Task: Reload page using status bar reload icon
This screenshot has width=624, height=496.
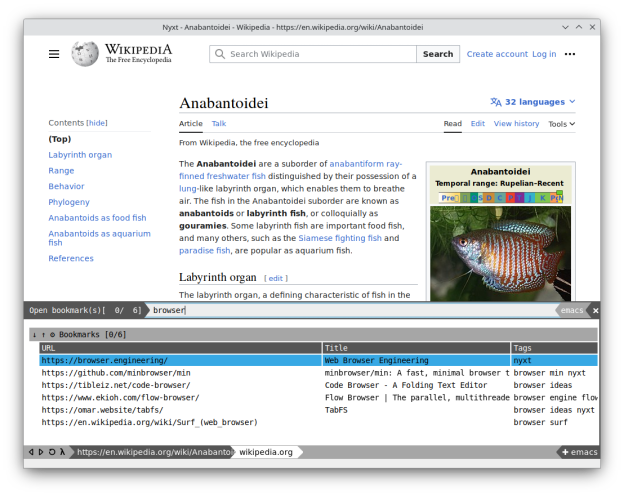Action: (52, 452)
